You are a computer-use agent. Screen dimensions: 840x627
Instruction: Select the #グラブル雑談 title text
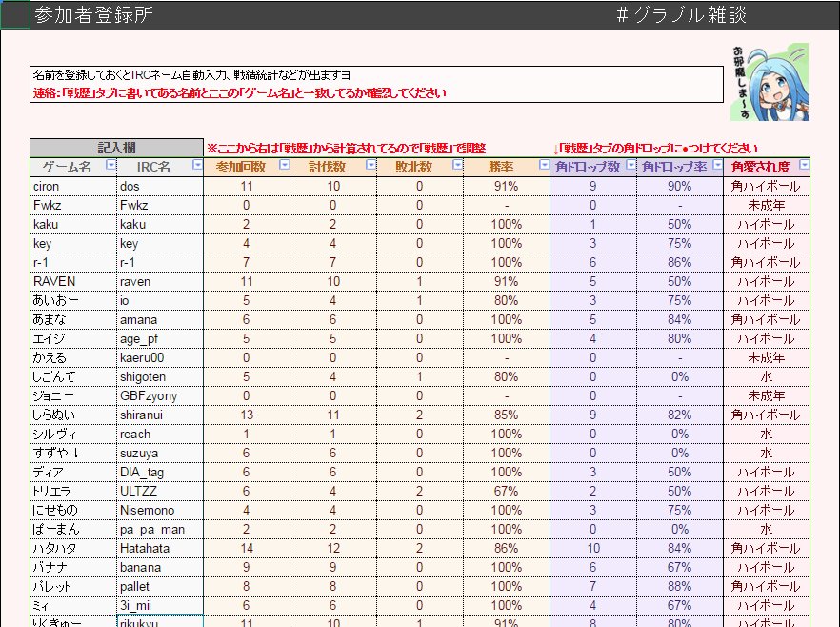coord(682,15)
